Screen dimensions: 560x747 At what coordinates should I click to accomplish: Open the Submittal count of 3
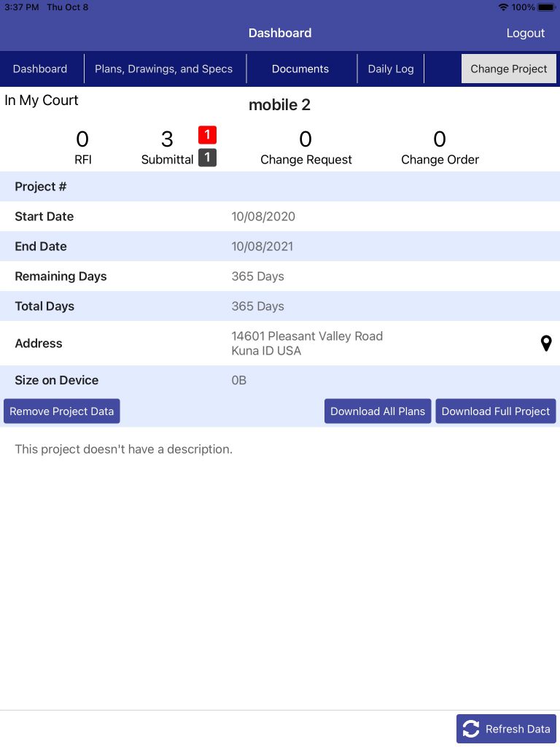167,147
